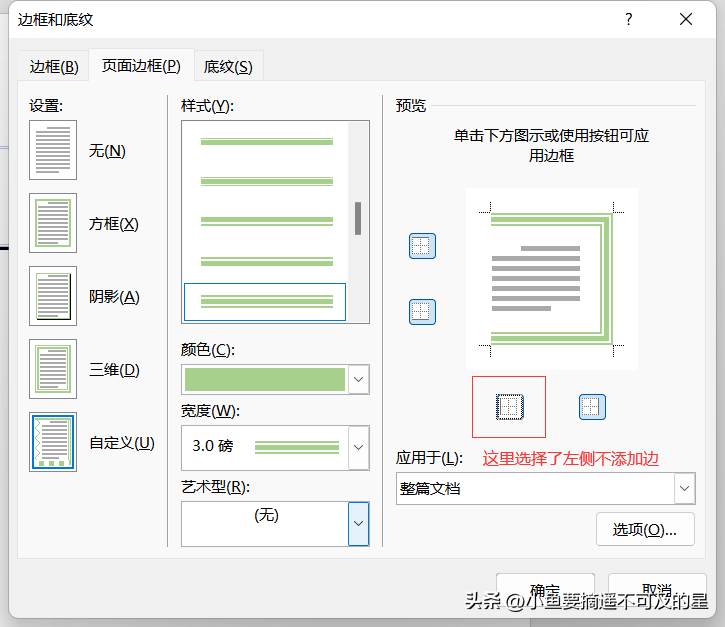Toggle the top border button in preview
Screen dimensions: 725x627
point(422,246)
